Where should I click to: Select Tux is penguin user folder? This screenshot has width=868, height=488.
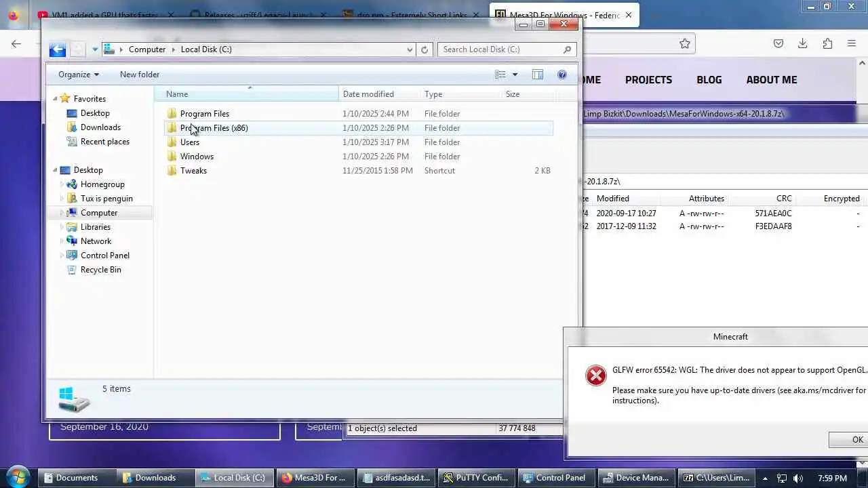(x=106, y=199)
